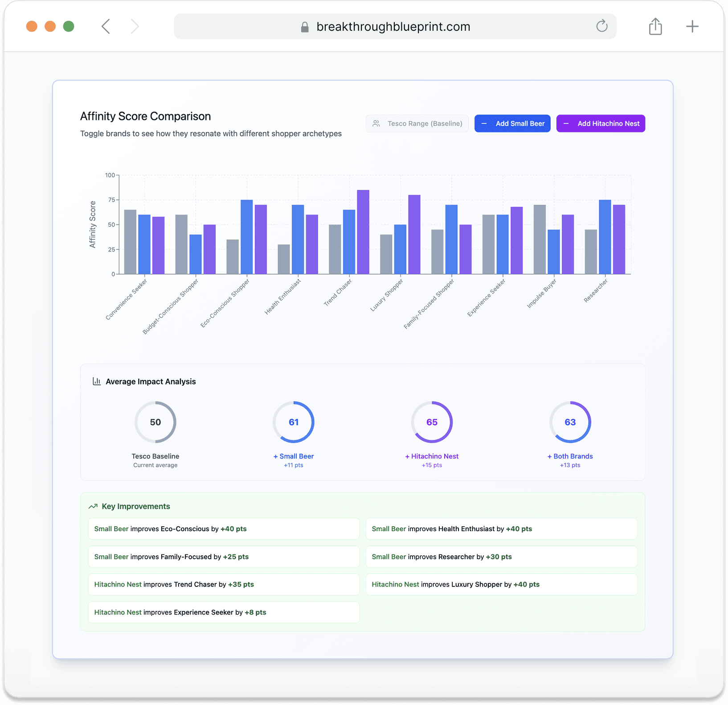
Task: Click 'Hitachino Nest improves Experience Seeker by +8 pts'
Action: 224,612
